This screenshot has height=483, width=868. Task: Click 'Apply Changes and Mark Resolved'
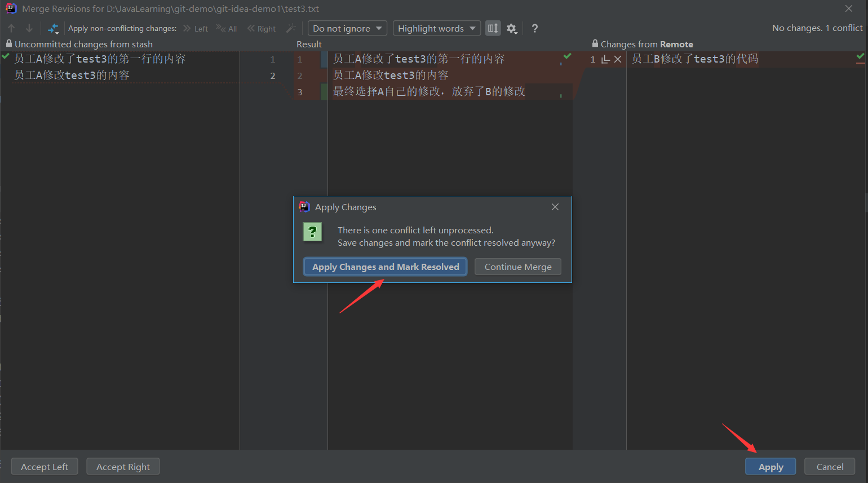(x=386, y=267)
